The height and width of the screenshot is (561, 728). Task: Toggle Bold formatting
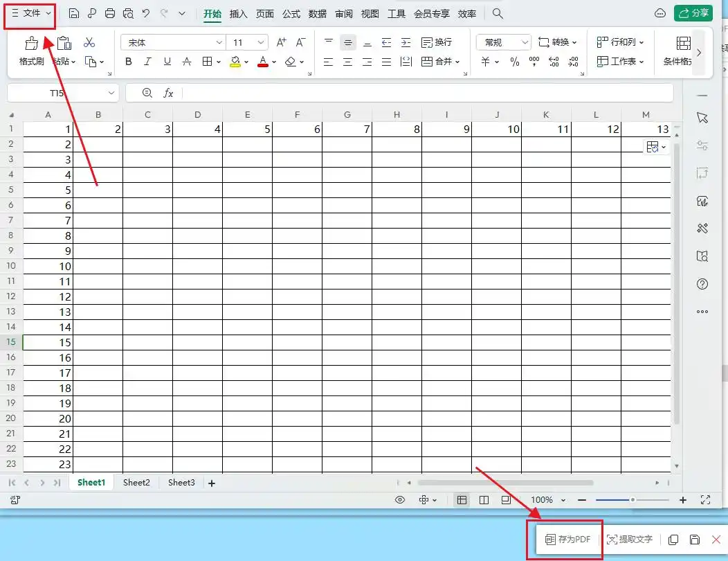pyautogui.click(x=129, y=62)
